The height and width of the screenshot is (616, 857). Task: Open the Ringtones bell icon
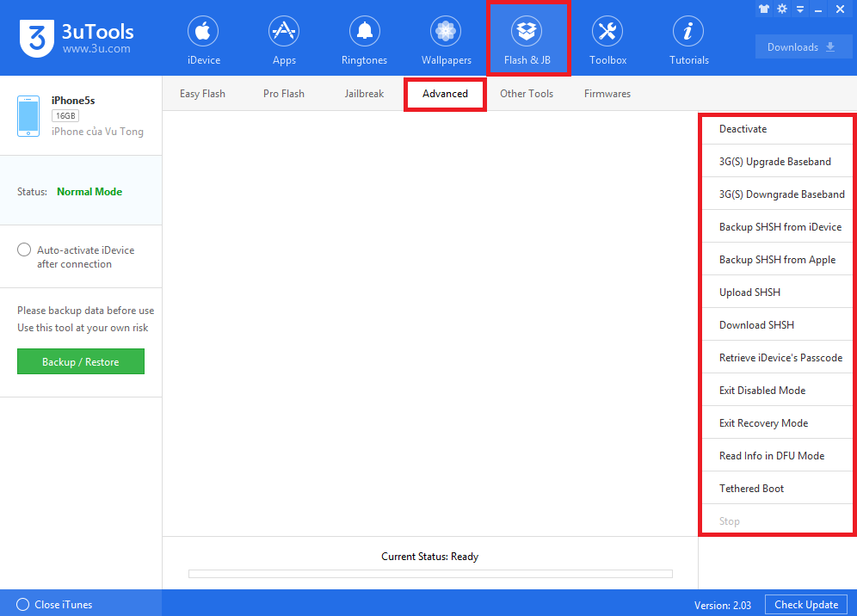pyautogui.click(x=365, y=31)
